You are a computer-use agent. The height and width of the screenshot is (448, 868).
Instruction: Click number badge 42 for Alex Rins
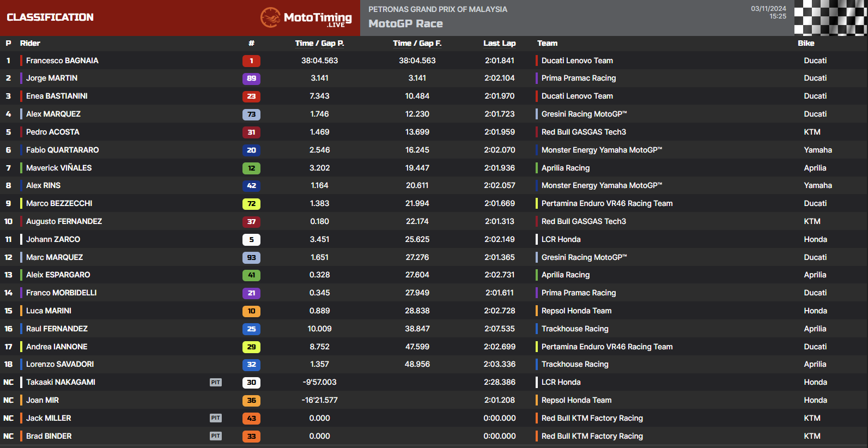click(251, 186)
